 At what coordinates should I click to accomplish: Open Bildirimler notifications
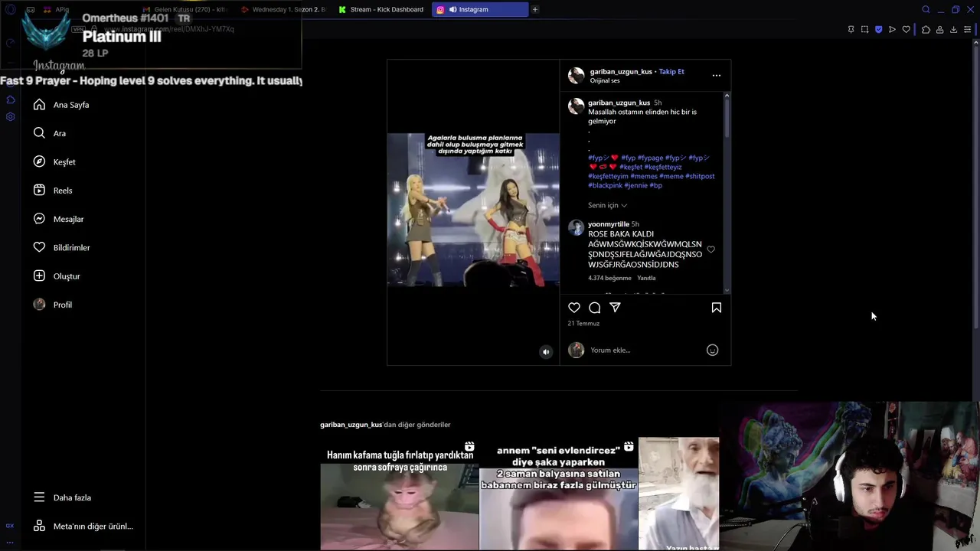[x=62, y=248]
